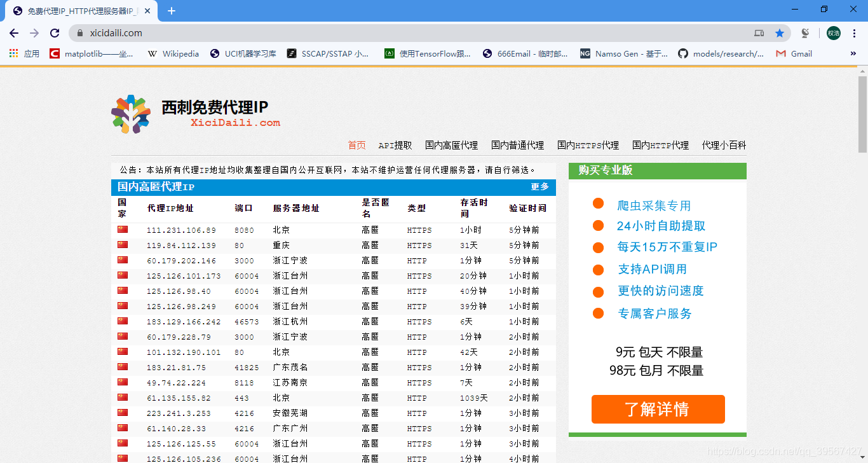Bookmark page with the star icon

click(x=780, y=33)
